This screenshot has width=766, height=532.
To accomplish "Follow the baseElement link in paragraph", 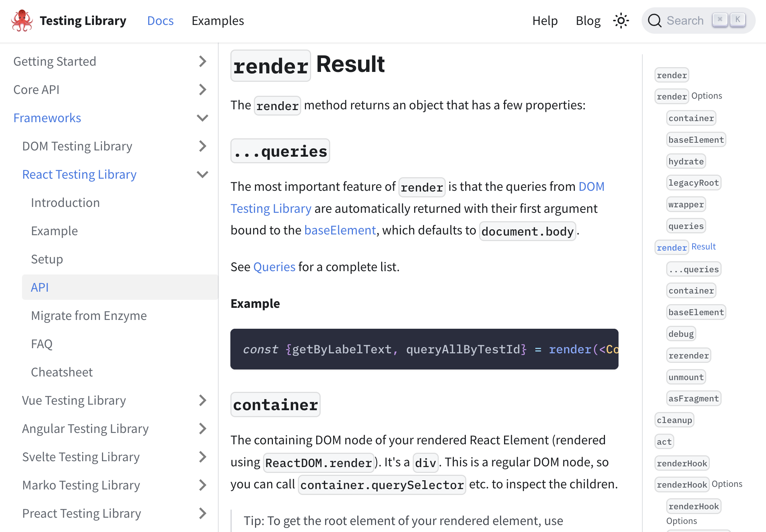I will pos(340,230).
